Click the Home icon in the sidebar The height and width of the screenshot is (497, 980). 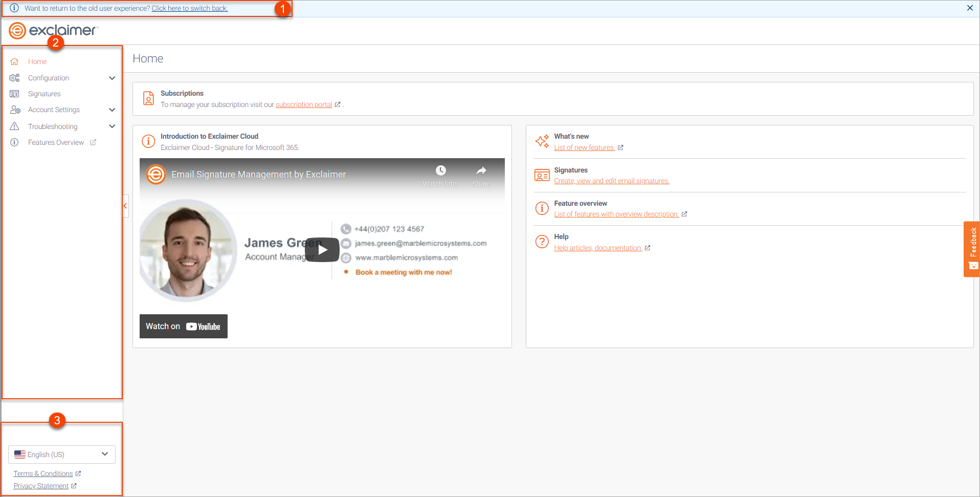tap(14, 61)
